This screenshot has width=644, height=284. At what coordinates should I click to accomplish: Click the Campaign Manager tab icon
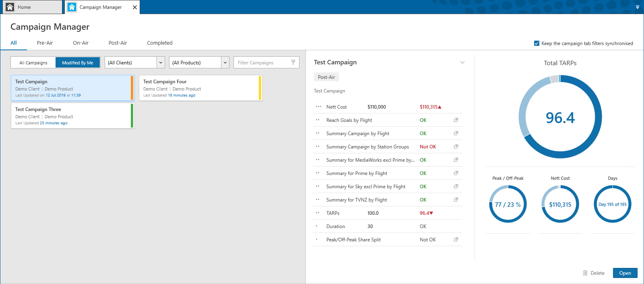72,7
